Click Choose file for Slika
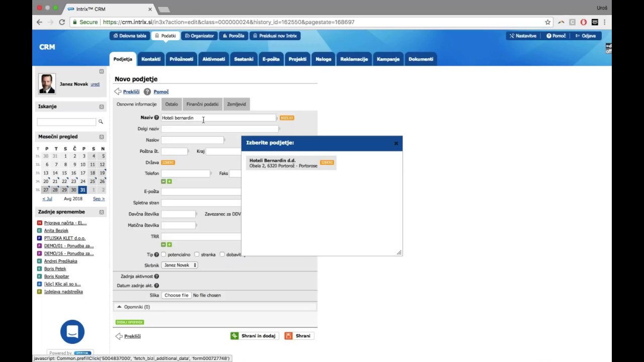644x362 pixels. pyautogui.click(x=176, y=295)
